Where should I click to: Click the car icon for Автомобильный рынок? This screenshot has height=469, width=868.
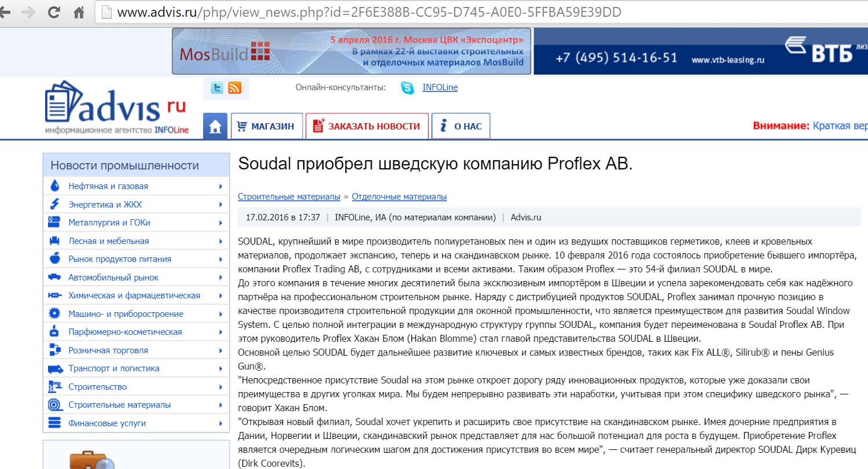pyautogui.click(x=55, y=277)
